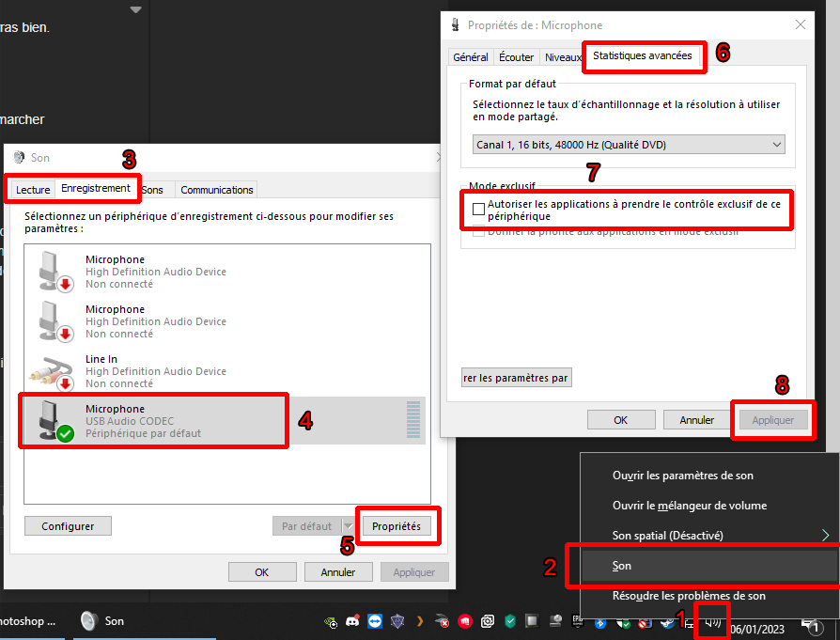This screenshot has width=840, height=640.
Task: Click the speaker volume icon in system tray
Action: 714,620
